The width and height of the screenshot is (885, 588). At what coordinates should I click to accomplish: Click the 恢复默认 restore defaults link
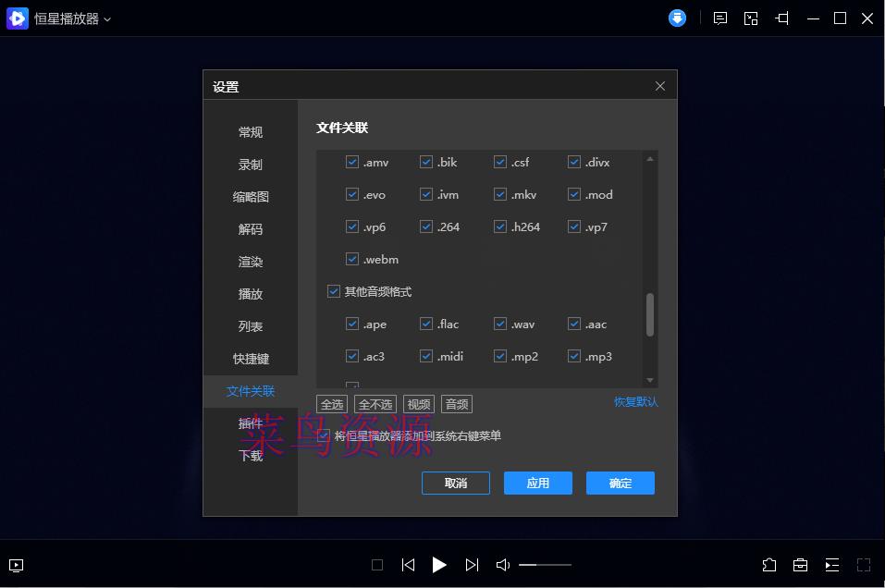coord(635,403)
